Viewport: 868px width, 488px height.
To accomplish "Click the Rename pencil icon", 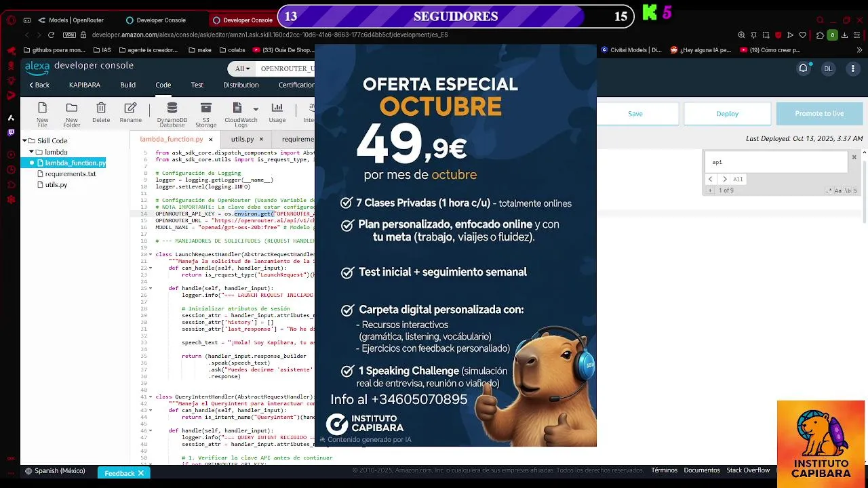I will 131,108.
